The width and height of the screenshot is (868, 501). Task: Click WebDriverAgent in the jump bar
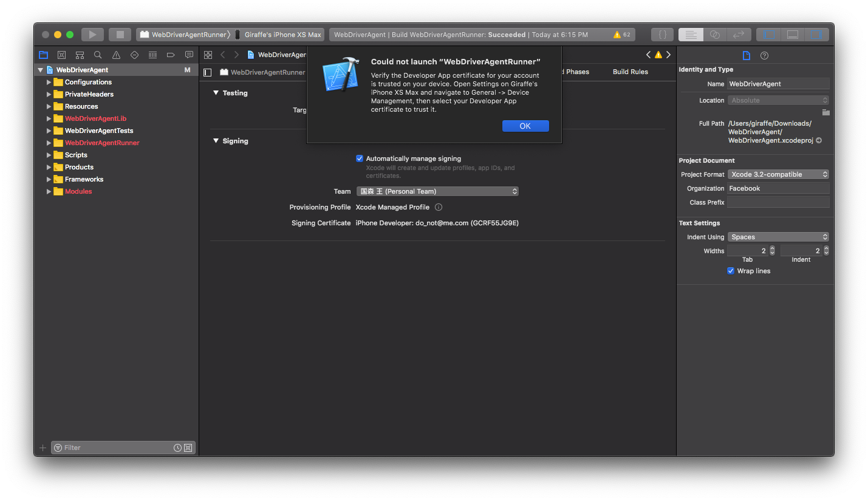(x=276, y=55)
